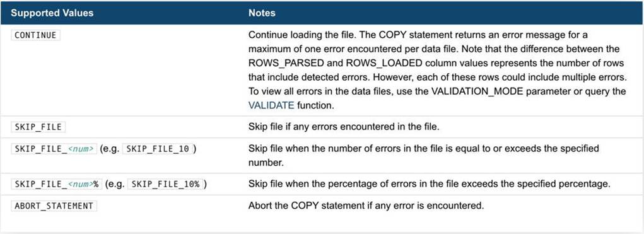Viewport: 644px width, 234px height.
Task: Click the SKIP_FILE_10 example code
Action: 158,149
